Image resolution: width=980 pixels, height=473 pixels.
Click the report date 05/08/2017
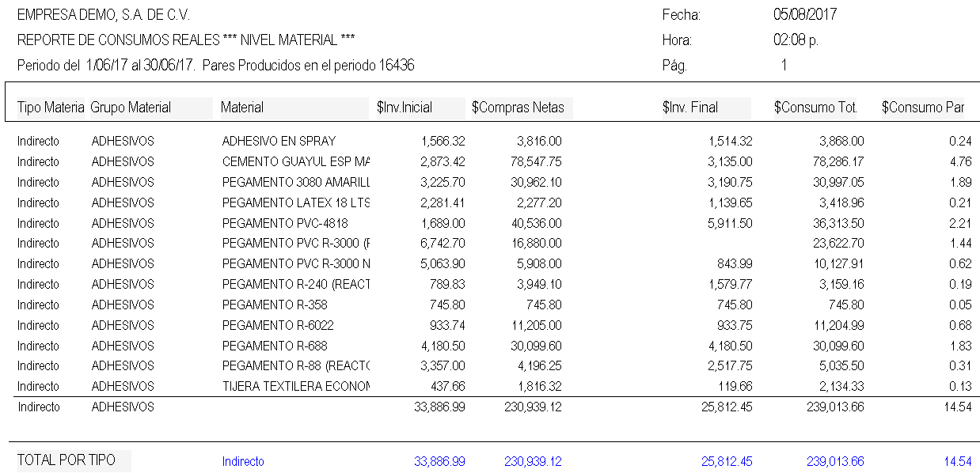coord(805,15)
